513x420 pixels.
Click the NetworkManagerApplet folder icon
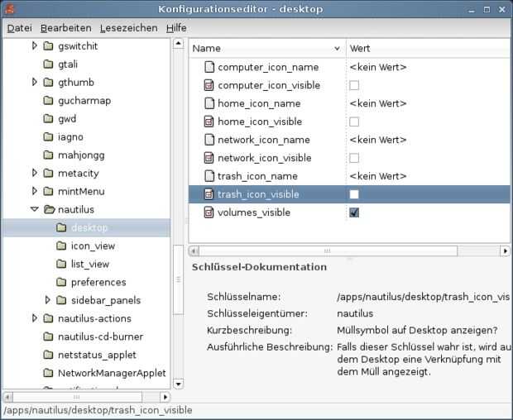tap(49, 373)
